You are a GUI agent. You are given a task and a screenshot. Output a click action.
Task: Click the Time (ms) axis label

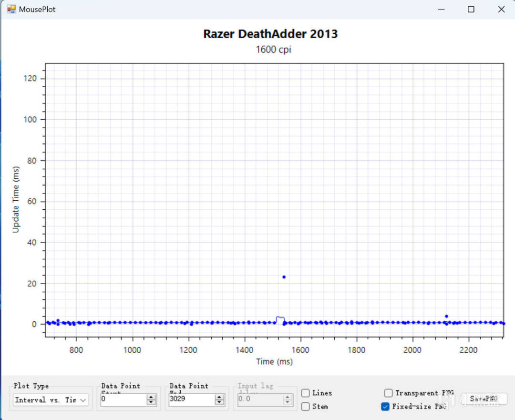point(274,361)
